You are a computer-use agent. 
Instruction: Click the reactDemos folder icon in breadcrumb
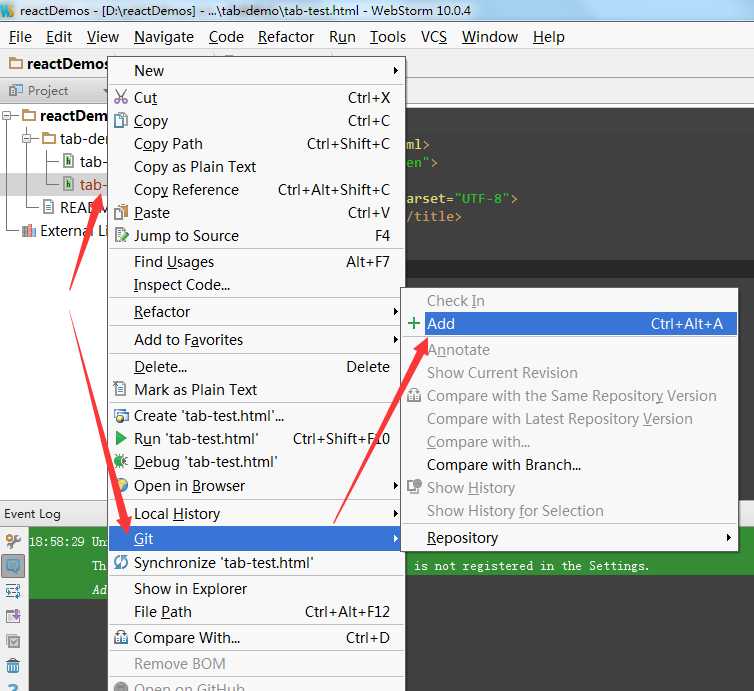[16, 63]
